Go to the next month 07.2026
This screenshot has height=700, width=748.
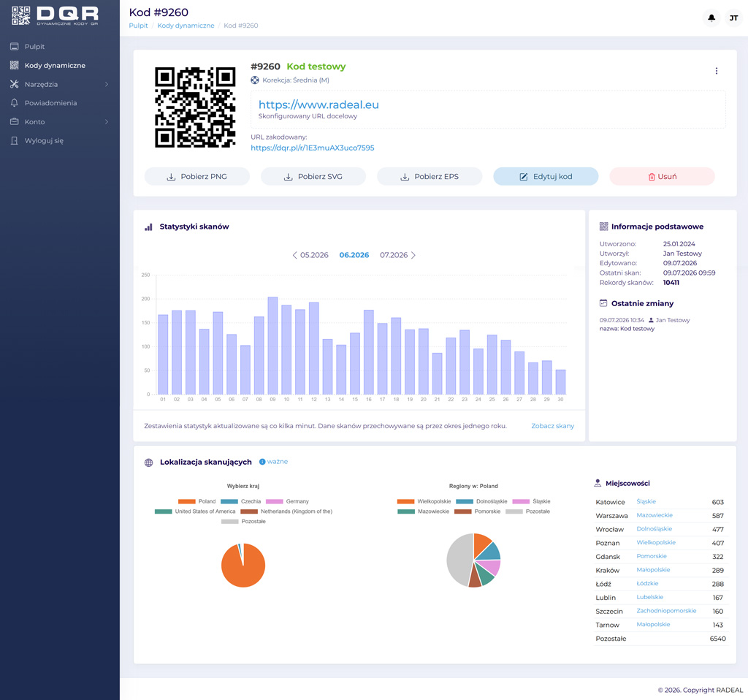click(x=398, y=255)
